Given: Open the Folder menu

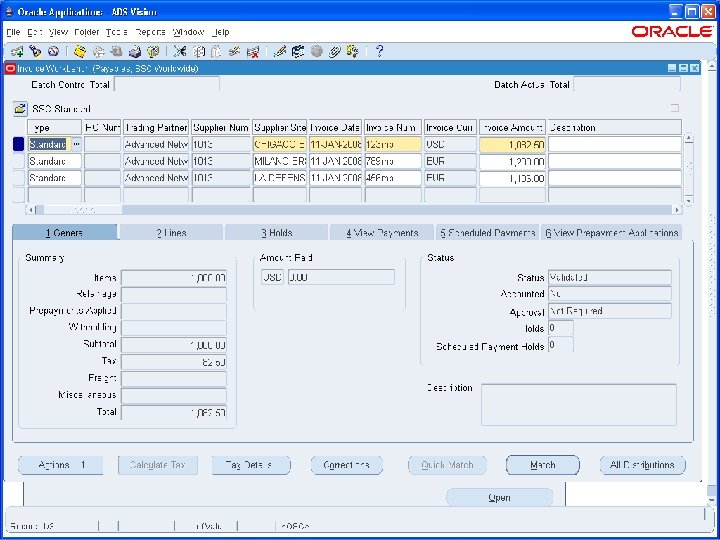Looking at the screenshot, I should (x=87, y=32).
